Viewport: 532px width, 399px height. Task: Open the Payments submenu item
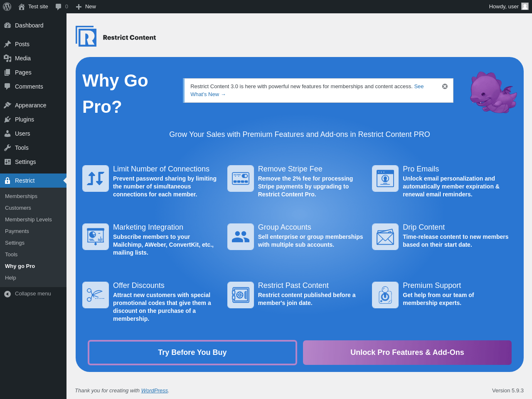(17, 231)
